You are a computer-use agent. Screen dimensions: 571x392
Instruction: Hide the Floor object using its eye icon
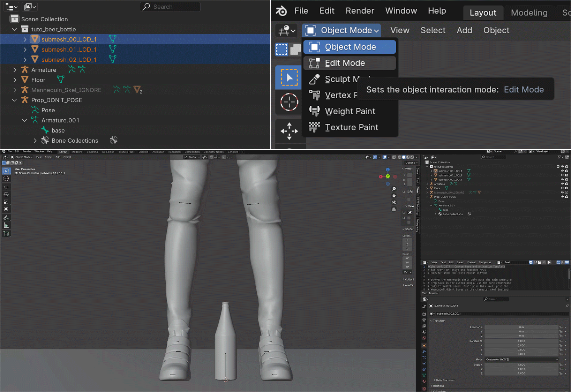pyautogui.click(x=562, y=188)
